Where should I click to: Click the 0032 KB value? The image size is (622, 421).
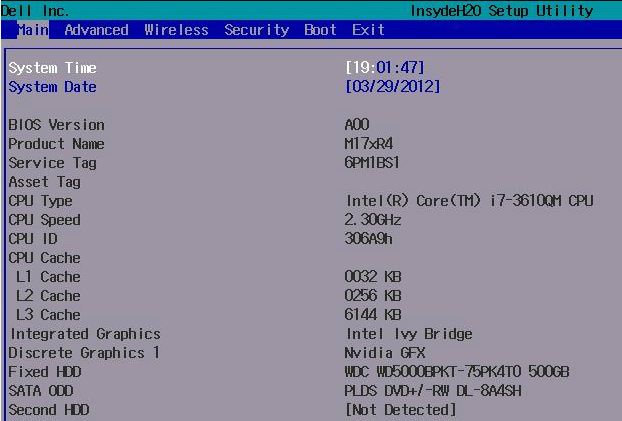[373, 277]
